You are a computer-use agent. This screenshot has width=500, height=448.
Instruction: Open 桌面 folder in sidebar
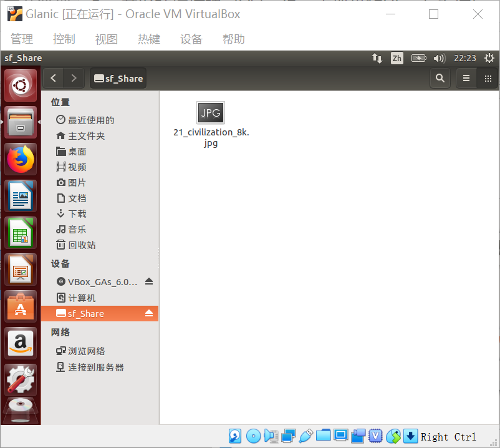pos(100,151)
